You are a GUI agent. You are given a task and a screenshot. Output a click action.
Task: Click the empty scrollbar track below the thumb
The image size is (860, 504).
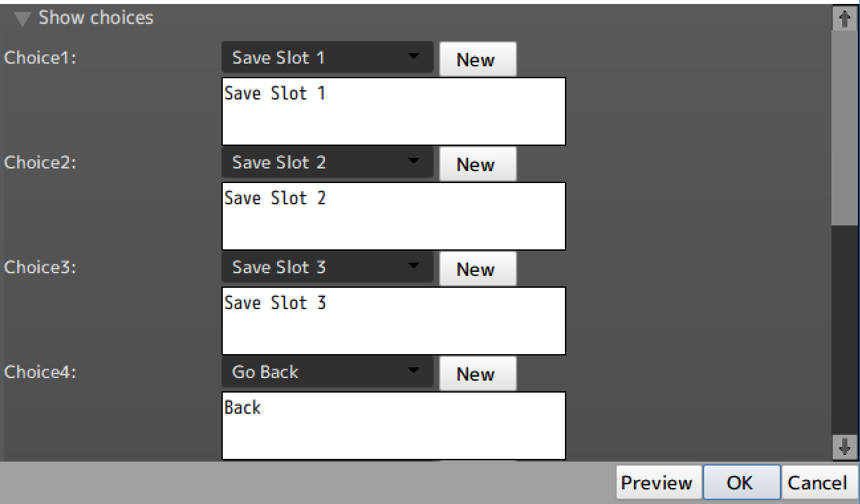(x=844, y=332)
